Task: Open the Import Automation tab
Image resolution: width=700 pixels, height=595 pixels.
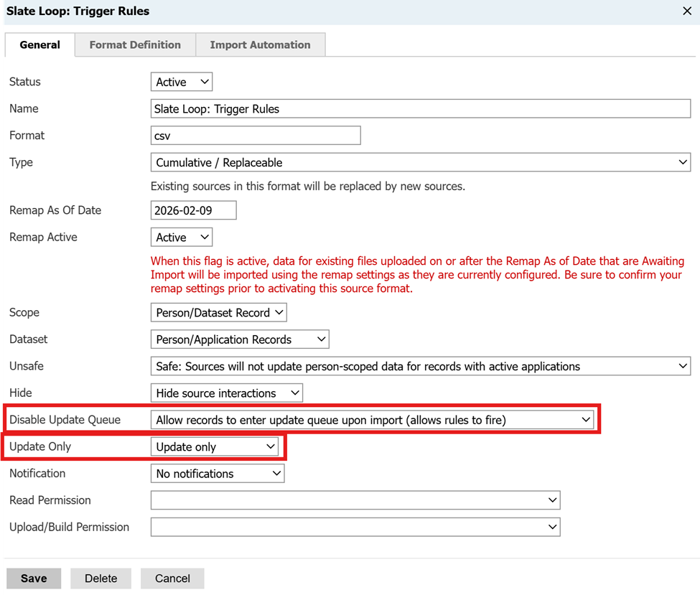Action: (260, 44)
